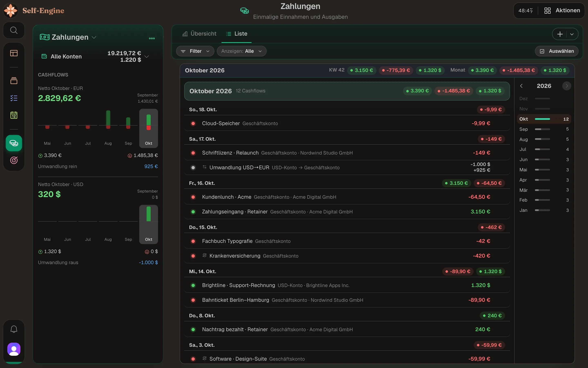588x368 pixels.
Task: Click the red status dot for Cloud-Speicher
Action: [193, 123]
